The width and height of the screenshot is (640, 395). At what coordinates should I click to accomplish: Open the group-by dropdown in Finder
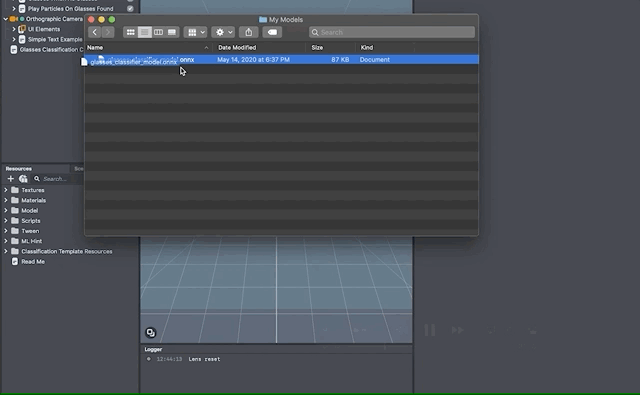tap(195, 32)
